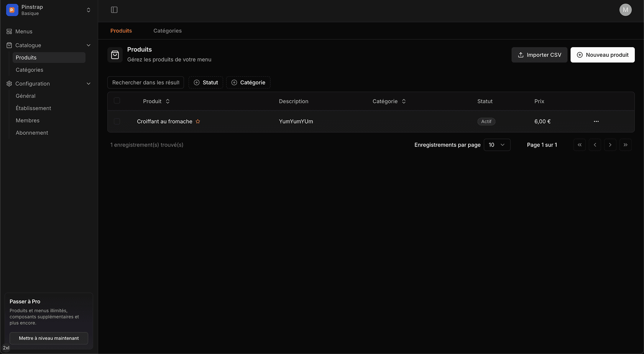Image resolution: width=644 pixels, height=354 pixels.
Task: Click the Importer CSV button
Action: coord(539,55)
